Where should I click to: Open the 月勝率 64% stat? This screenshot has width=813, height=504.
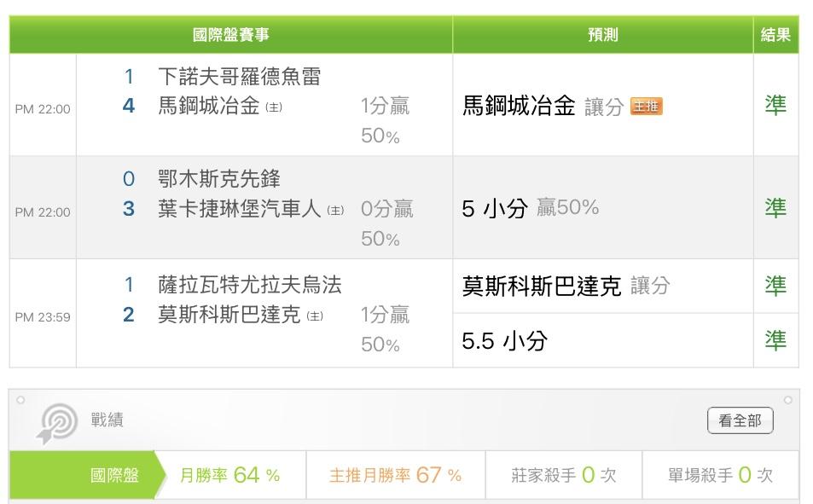click(229, 476)
